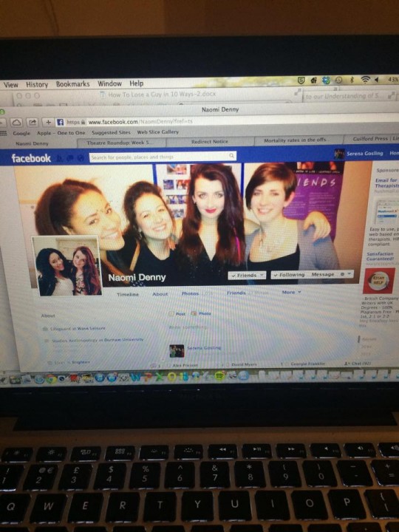Open the View menu in menu bar

click(x=10, y=85)
